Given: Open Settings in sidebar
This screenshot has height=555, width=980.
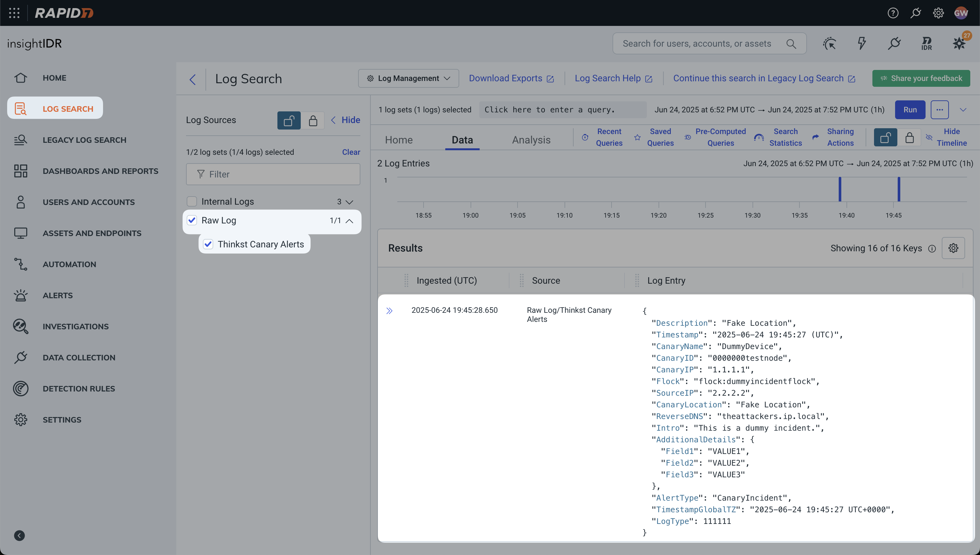Looking at the screenshot, I should coord(62,420).
